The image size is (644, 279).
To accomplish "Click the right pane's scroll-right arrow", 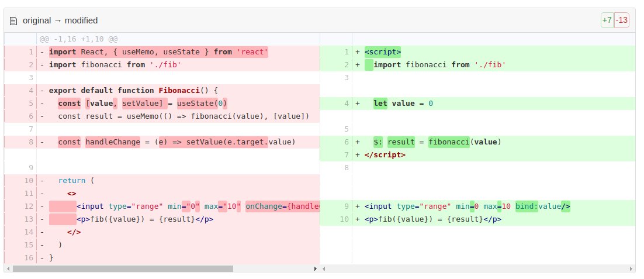I will point(631,268).
